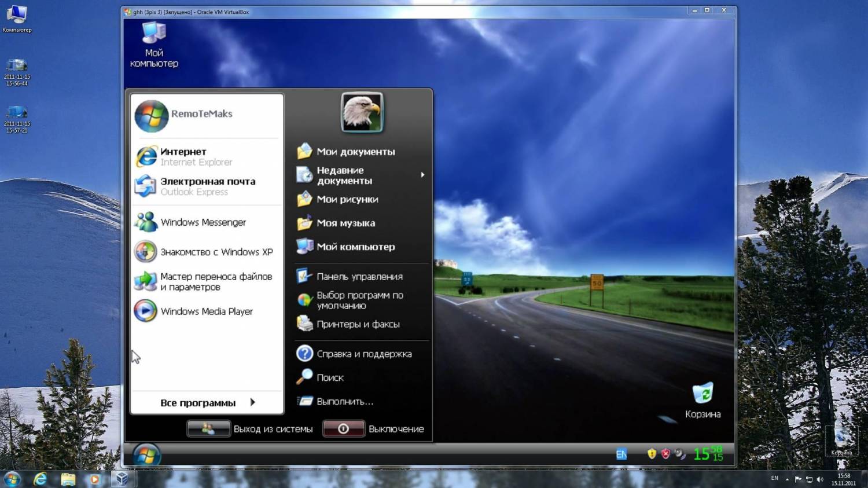The height and width of the screenshot is (488, 868).
Task: Click VirtualBox icon on host taskbar
Action: click(x=122, y=479)
